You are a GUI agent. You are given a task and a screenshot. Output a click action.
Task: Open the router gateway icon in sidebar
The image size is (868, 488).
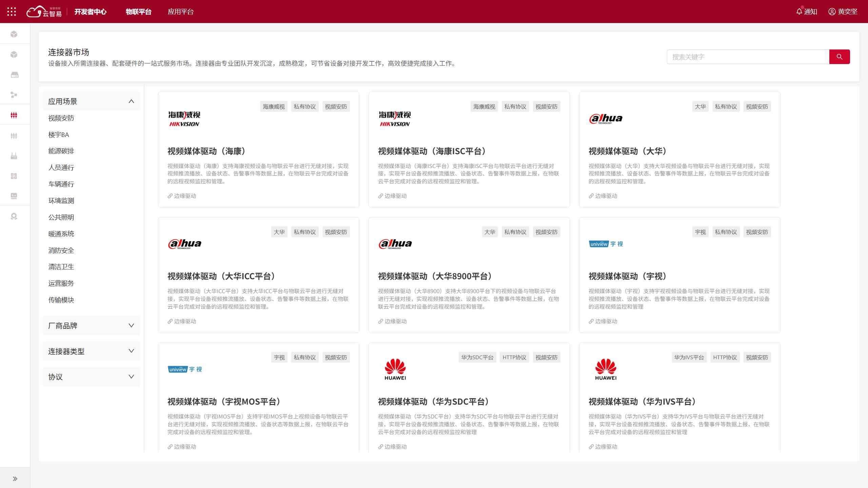click(14, 156)
